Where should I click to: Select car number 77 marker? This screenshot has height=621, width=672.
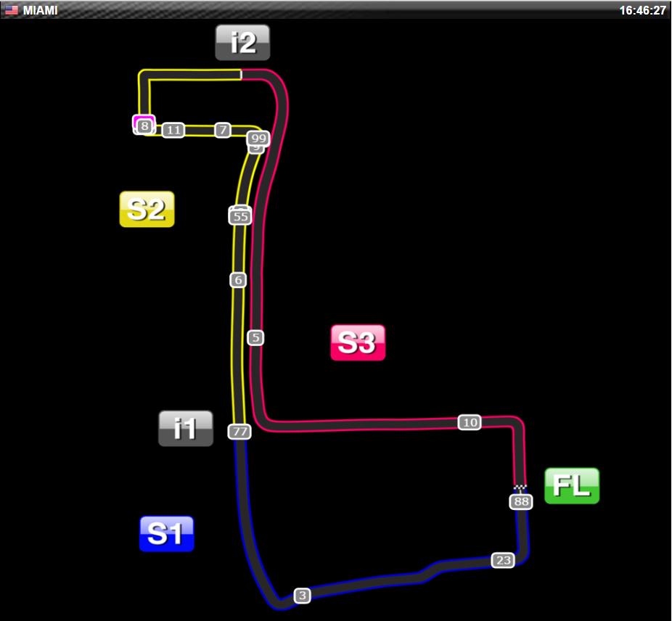tap(239, 431)
